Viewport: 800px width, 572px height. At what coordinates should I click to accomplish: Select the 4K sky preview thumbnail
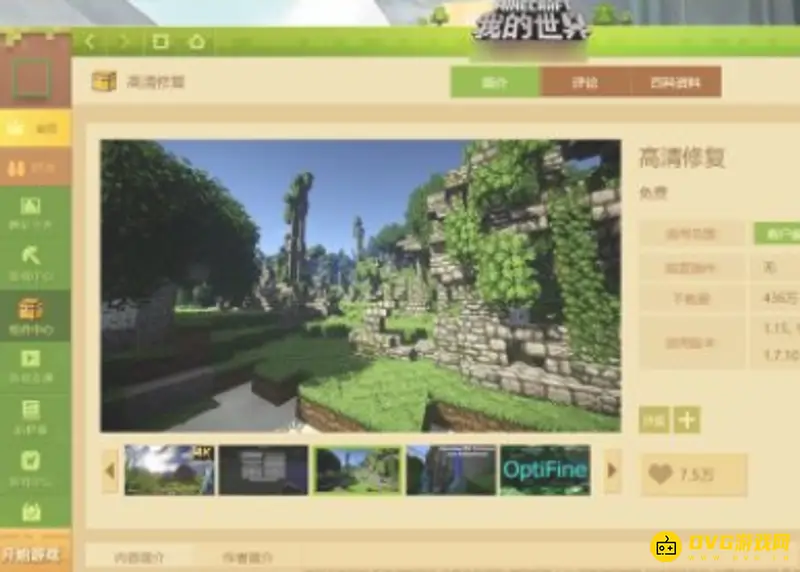coord(169,470)
